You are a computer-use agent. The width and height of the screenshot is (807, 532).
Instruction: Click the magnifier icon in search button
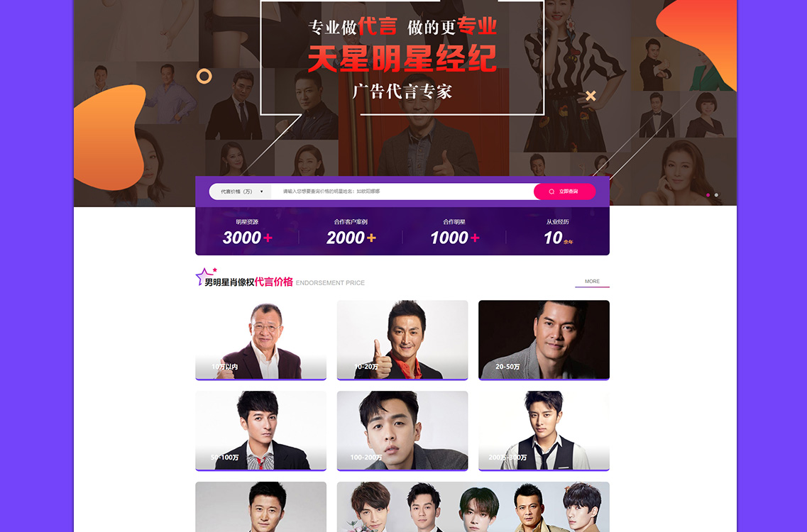click(551, 192)
